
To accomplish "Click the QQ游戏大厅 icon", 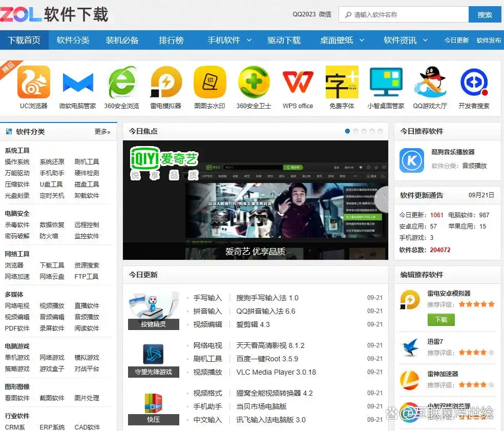I will coord(430,82).
